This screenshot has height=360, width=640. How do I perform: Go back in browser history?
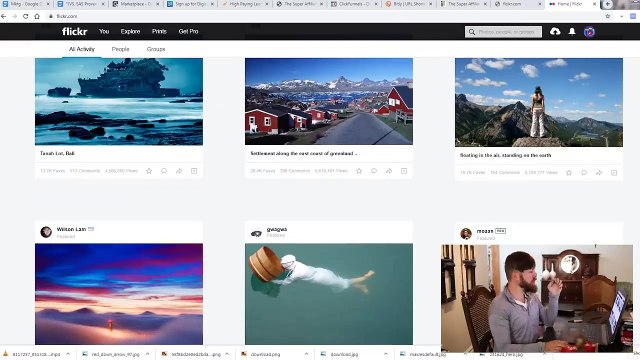point(4,16)
